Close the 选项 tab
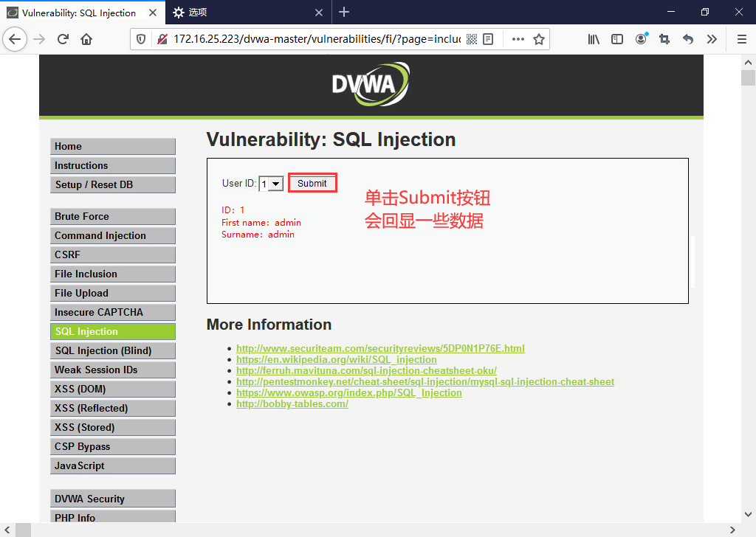Image resolution: width=756 pixels, height=537 pixels. 319,13
